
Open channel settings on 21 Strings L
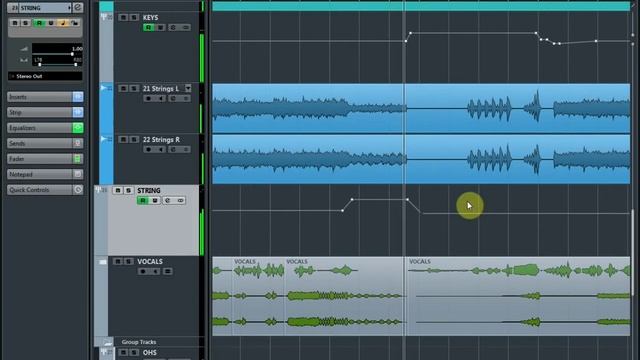[173, 98]
